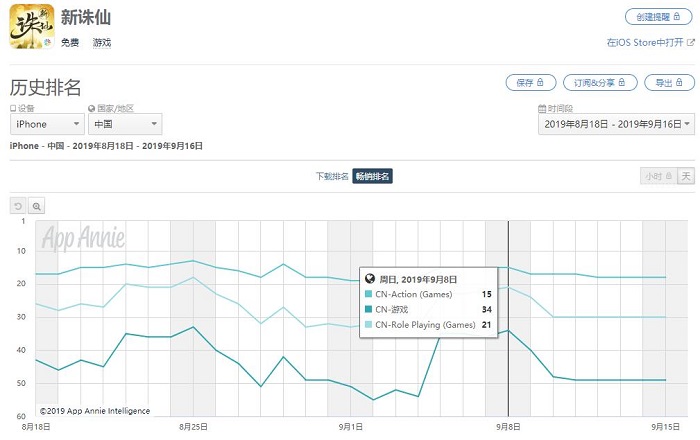Click the CN-游戏 legend color swatch
700x440 pixels.
pos(368,309)
